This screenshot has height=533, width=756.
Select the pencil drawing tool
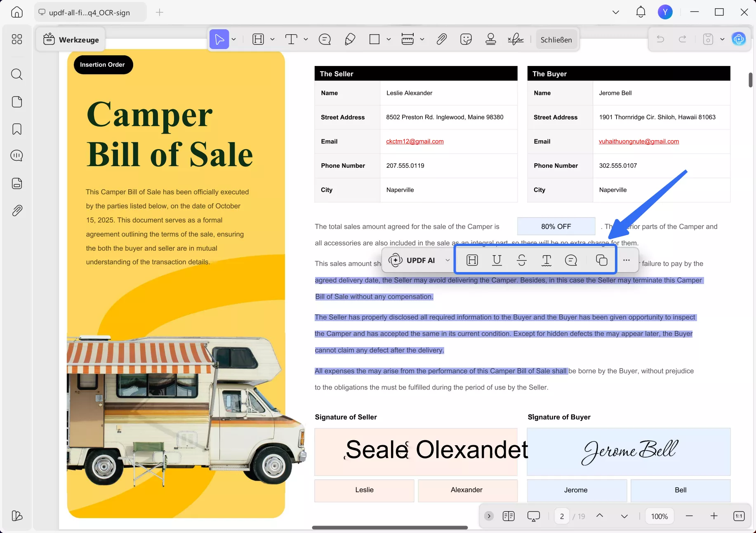pyautogui.click(x=350, y=40)
